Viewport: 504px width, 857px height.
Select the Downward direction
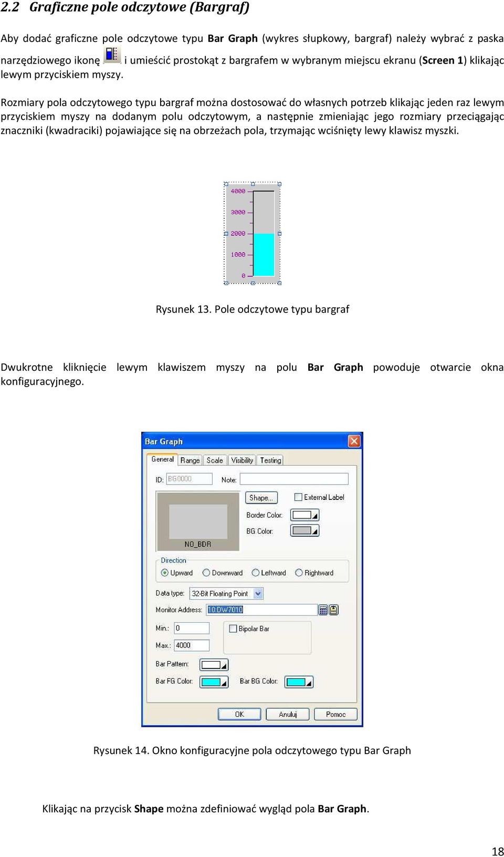[206, 573]
